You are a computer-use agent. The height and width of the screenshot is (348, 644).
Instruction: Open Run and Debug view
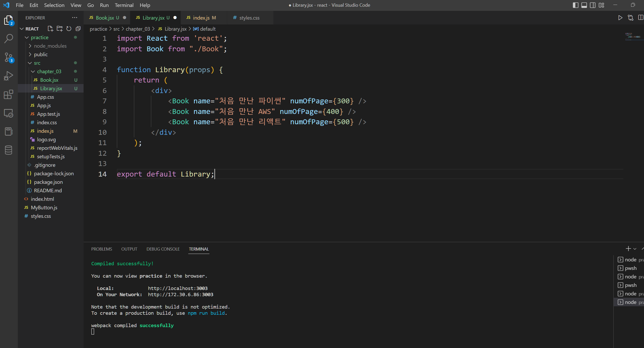9,76
